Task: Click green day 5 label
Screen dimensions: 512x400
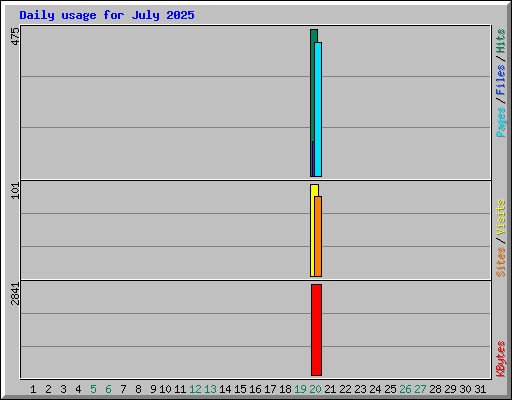Action: pyautogui.click(x=93, y=389)
